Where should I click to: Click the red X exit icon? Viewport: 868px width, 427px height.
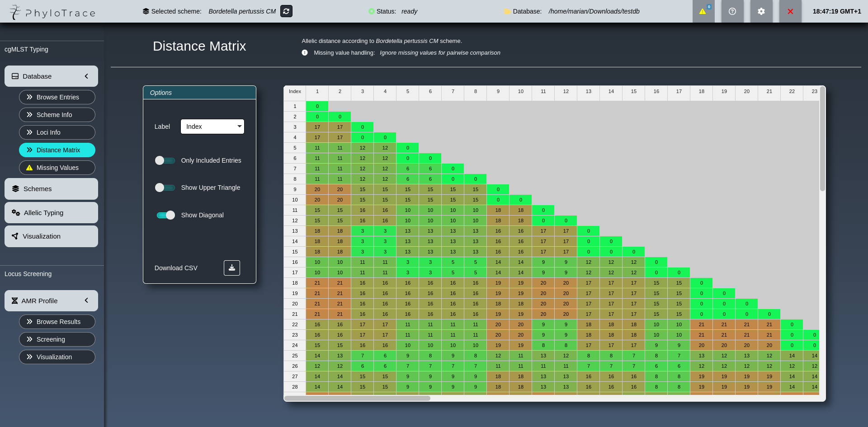pos(790,11)
